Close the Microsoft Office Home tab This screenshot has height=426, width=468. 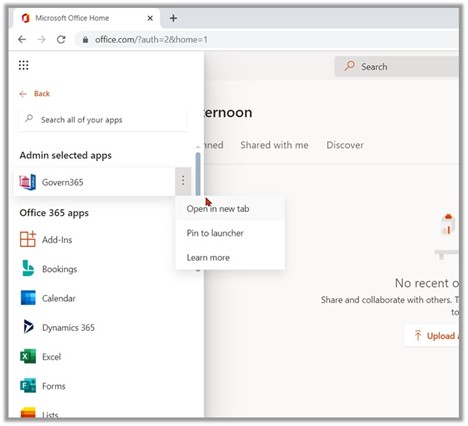click(150, 18)
